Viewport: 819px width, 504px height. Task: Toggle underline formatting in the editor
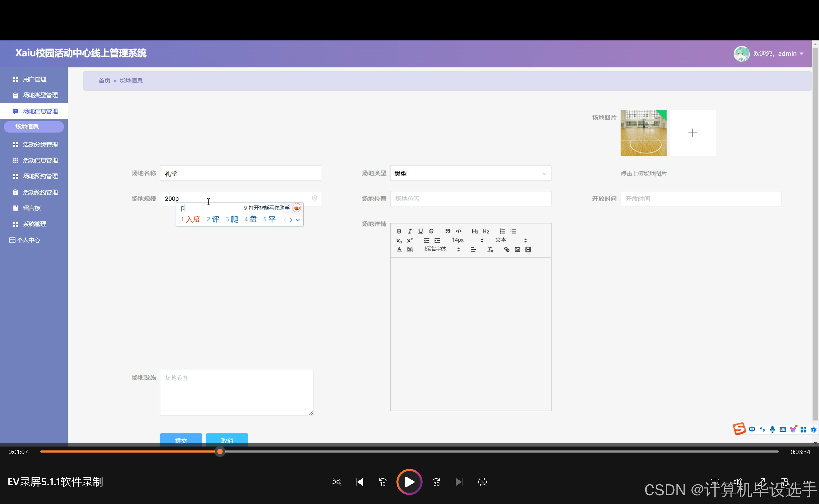[420, 231]
